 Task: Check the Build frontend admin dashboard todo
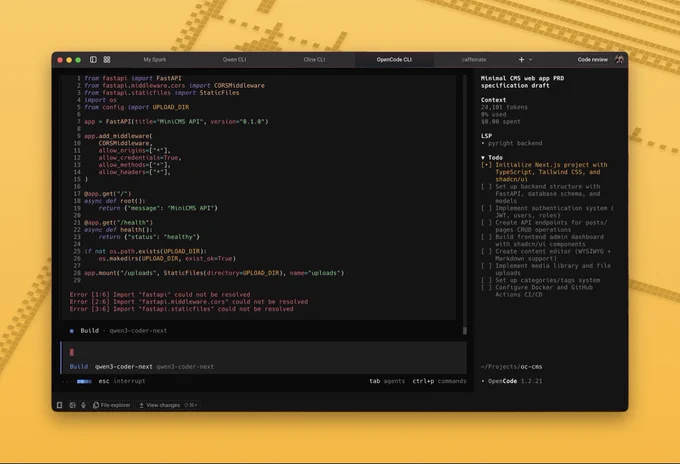pos(486,237)
